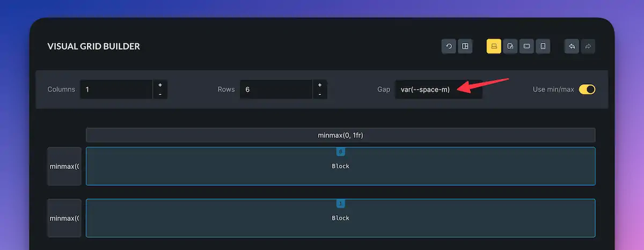Select the desktop/laptop breakpoint icon

pyautogui.click(x=494, y=46)
